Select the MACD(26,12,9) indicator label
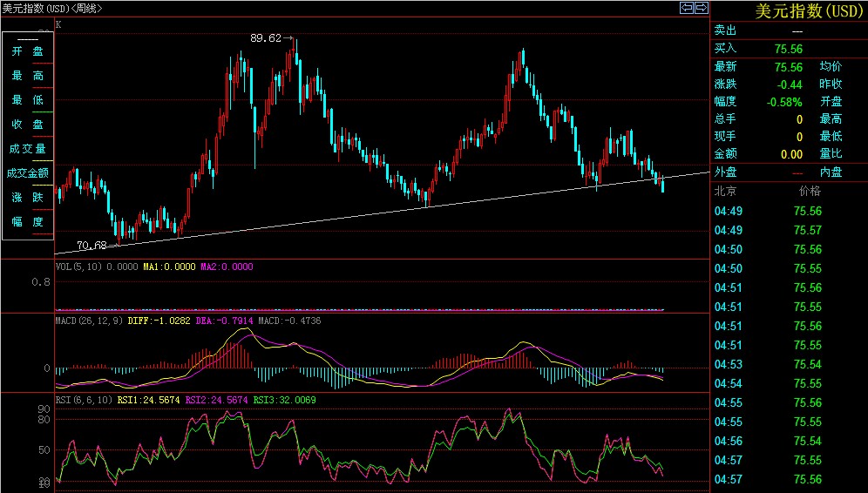The height and width of the screenshot is (493, 868). 89,321
